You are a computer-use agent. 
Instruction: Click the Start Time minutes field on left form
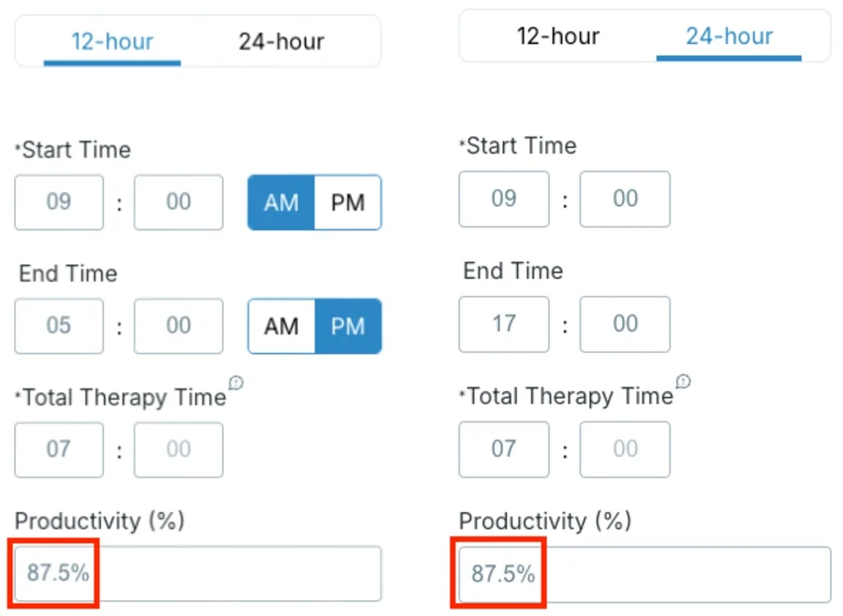tap(178, 202)
